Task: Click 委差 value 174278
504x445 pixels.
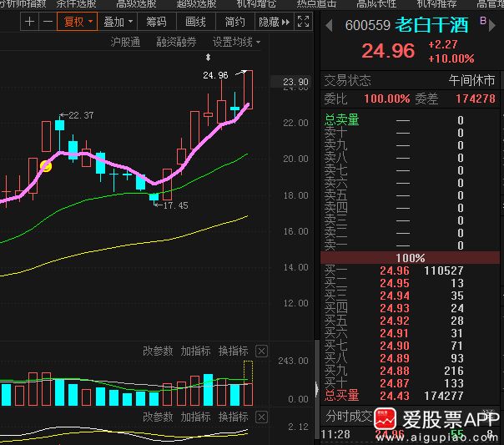Action: (476, 99)
